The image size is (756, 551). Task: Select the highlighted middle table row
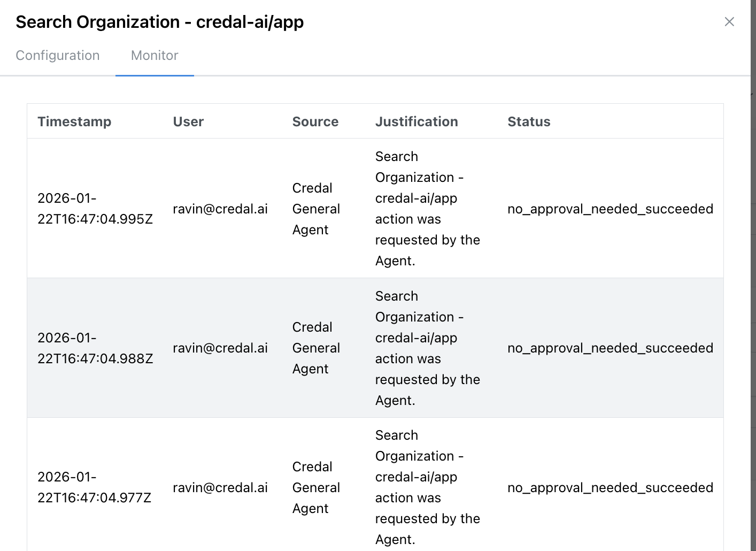coord(374,348)
